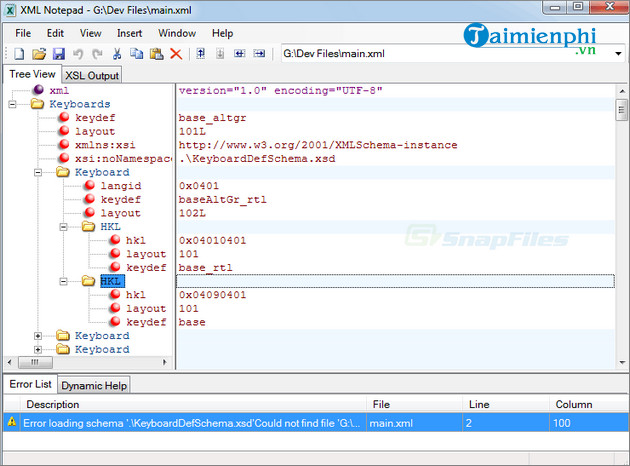Click the Line column header
The image size is (630, 466).
506,404
